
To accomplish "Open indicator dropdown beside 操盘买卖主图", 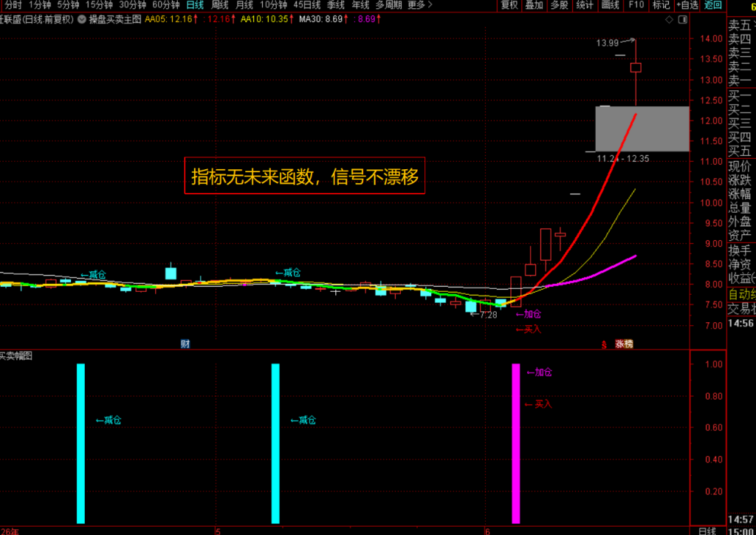I will [81, 19].
